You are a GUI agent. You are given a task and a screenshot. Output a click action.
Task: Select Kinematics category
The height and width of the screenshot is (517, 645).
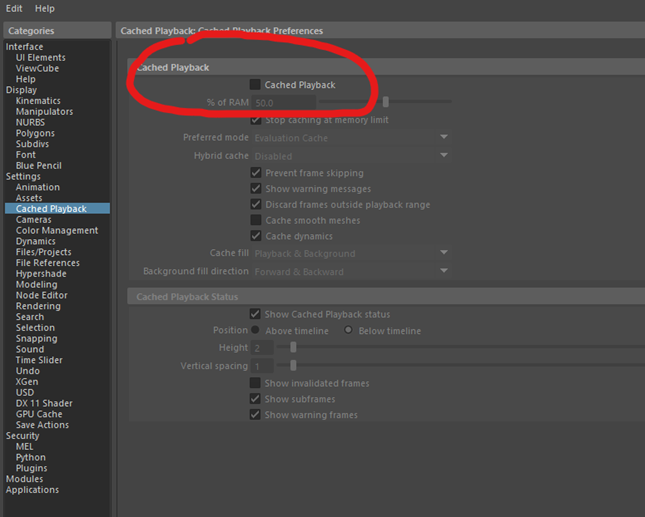(38, 101)
